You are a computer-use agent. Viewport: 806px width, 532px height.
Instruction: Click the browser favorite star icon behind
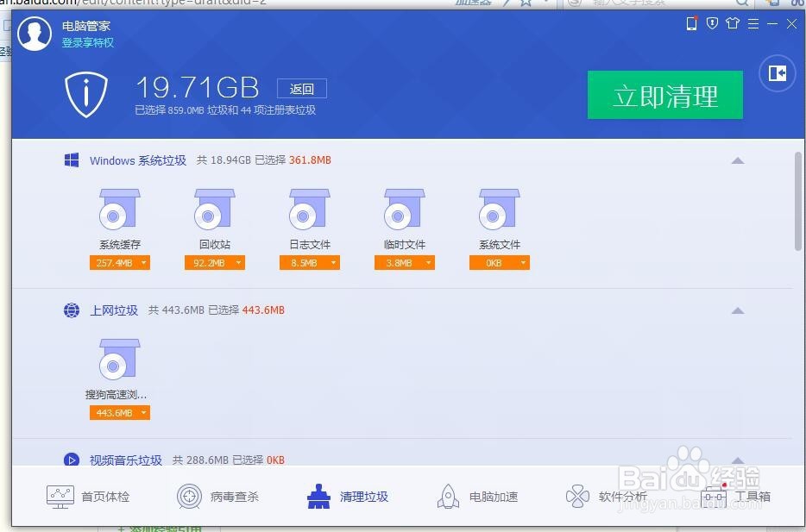[526, 3]
